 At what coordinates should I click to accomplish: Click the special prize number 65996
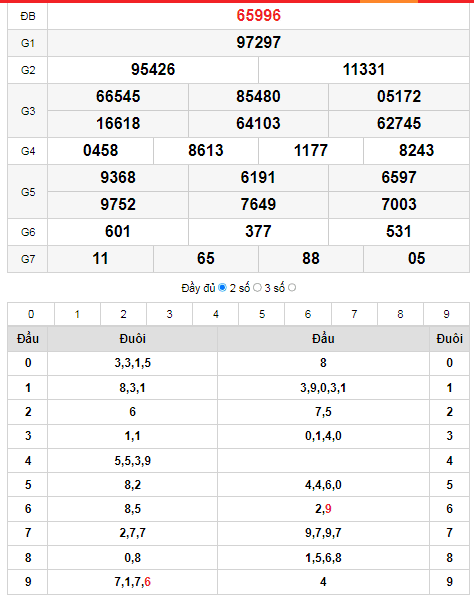pos(258,16)
